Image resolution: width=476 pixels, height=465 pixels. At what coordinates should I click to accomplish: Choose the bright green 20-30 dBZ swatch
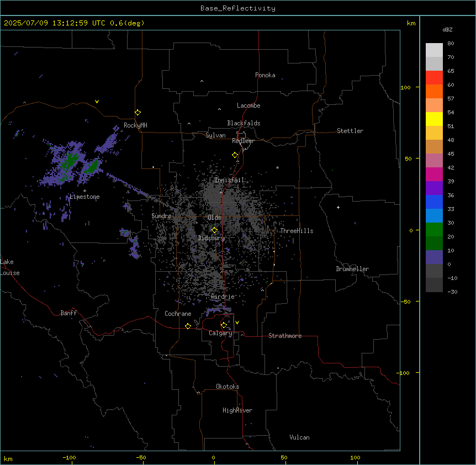434,230
